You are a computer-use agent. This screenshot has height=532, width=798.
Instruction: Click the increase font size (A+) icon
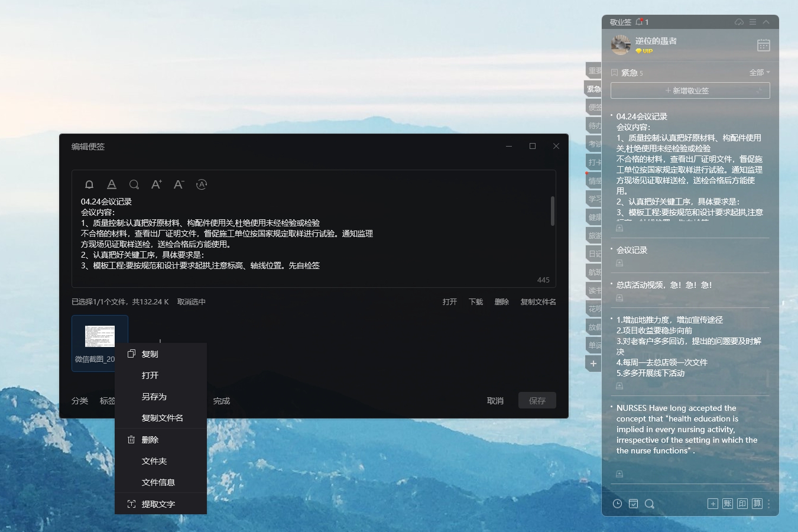[156, 184]
